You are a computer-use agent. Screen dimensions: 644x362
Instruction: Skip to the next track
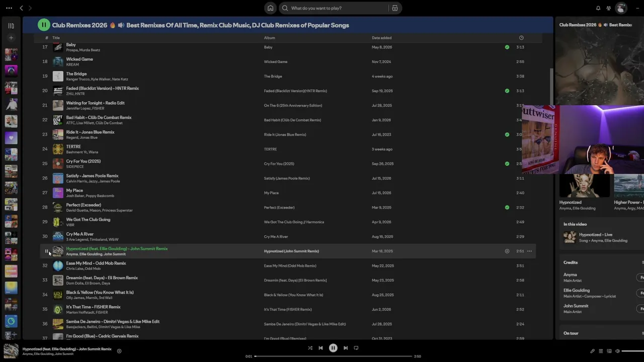point(346,348)
